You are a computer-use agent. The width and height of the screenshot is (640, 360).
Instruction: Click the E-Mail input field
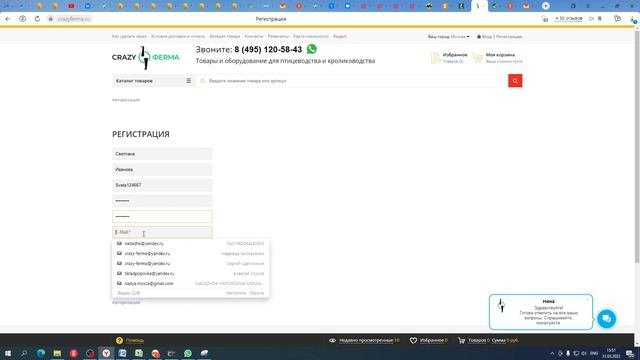pyautogui.click(x=162, y=232)
